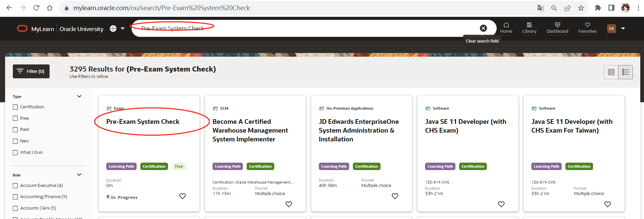644x219 pixels.
Task: Switch results to list view
Action: point(625,72)
